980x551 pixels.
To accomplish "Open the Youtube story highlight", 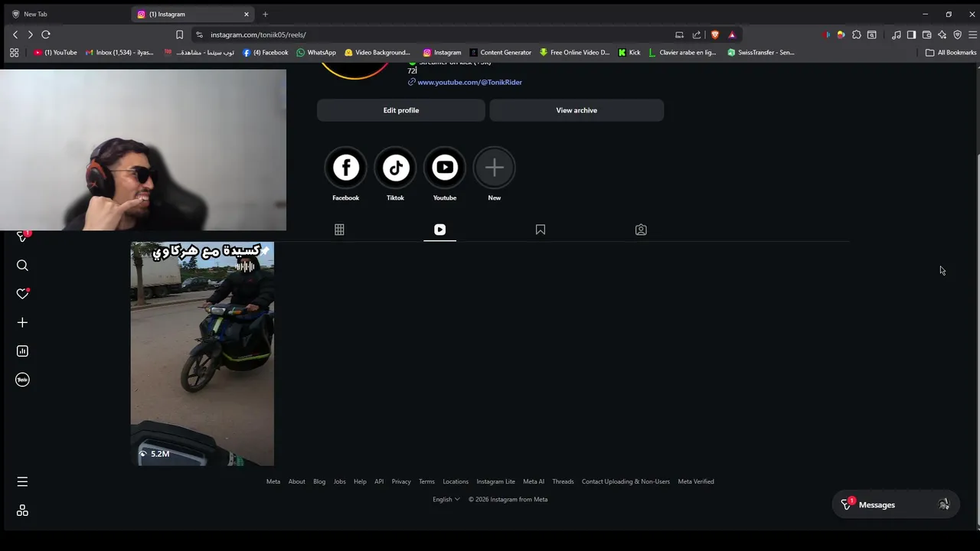I will 445,168.
